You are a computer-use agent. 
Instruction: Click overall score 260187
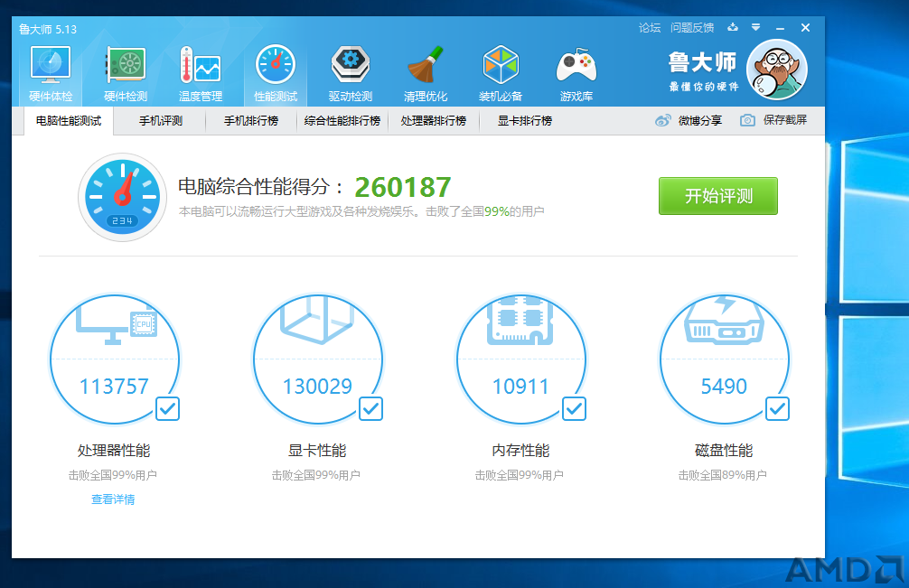(402, 187)
